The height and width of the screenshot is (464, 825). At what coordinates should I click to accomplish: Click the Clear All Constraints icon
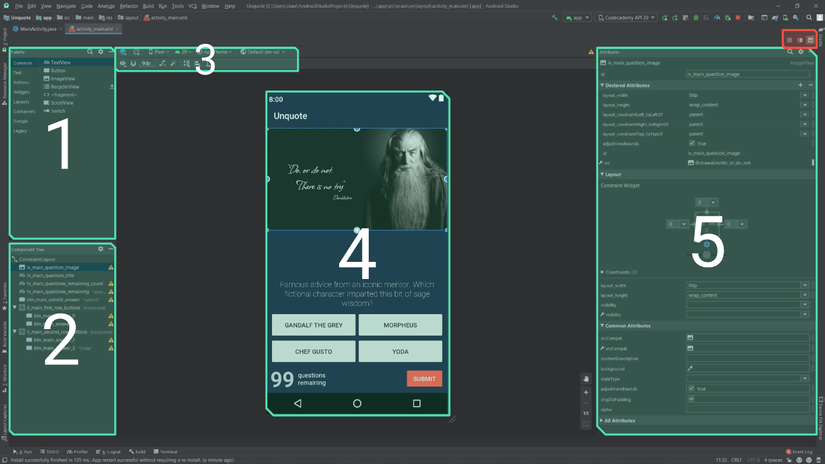[x=162, y=64]
